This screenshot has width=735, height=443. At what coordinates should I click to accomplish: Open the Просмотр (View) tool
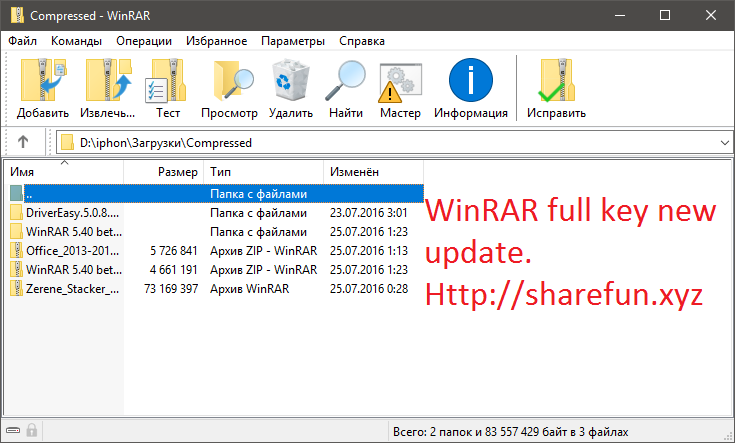point(232,81)
